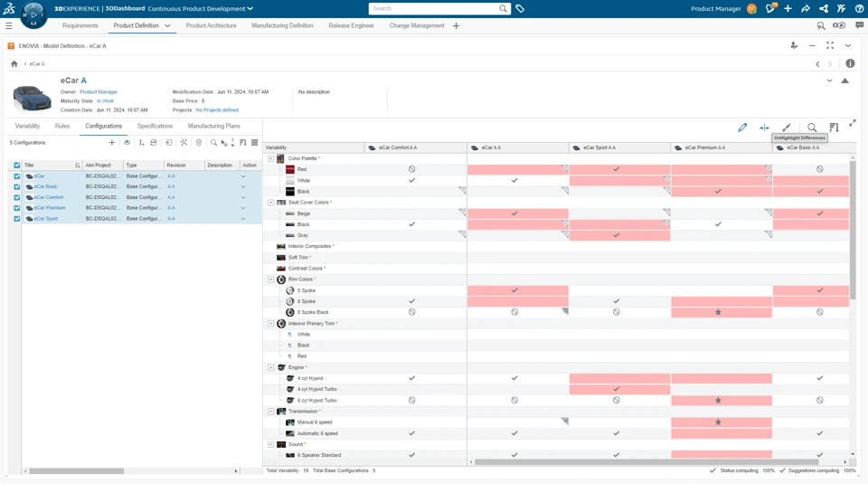This screenshot has width=868, height=484.
Task: Click the UnHighlight Differences brush icon
Action: pos(787,128)
